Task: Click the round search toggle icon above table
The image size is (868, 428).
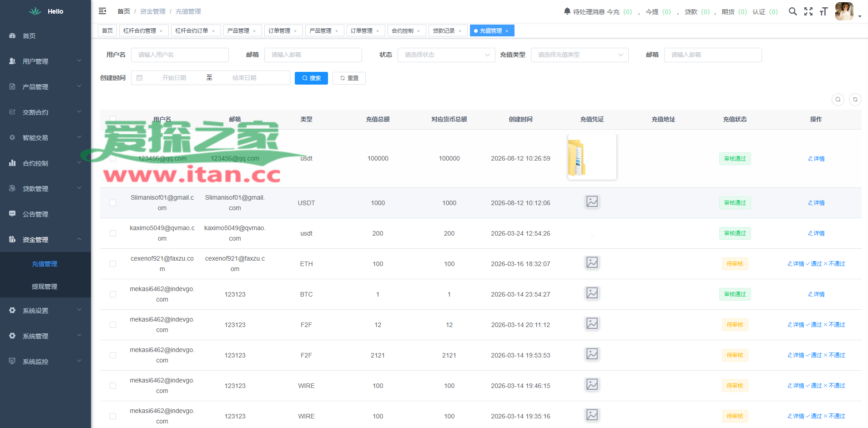Action: 838,100
